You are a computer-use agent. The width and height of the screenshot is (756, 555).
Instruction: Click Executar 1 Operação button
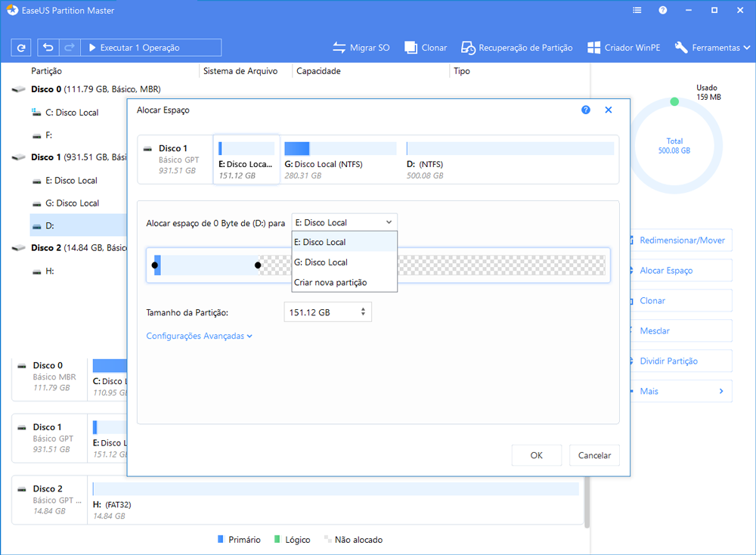coord(150,48)
